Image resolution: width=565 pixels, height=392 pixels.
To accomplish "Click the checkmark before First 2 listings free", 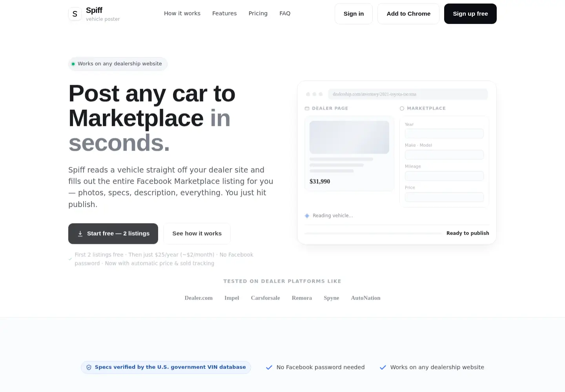I will click(70, 259).
